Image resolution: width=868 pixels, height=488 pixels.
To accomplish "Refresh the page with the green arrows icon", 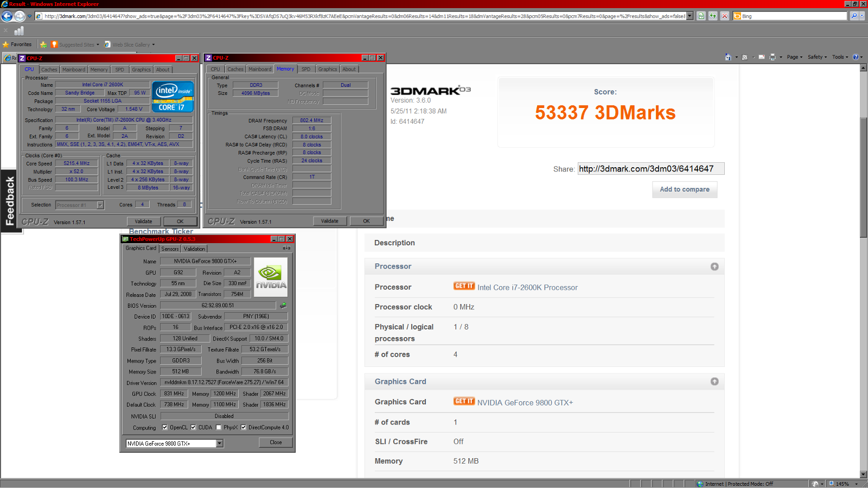I will [x=713, y=16].
